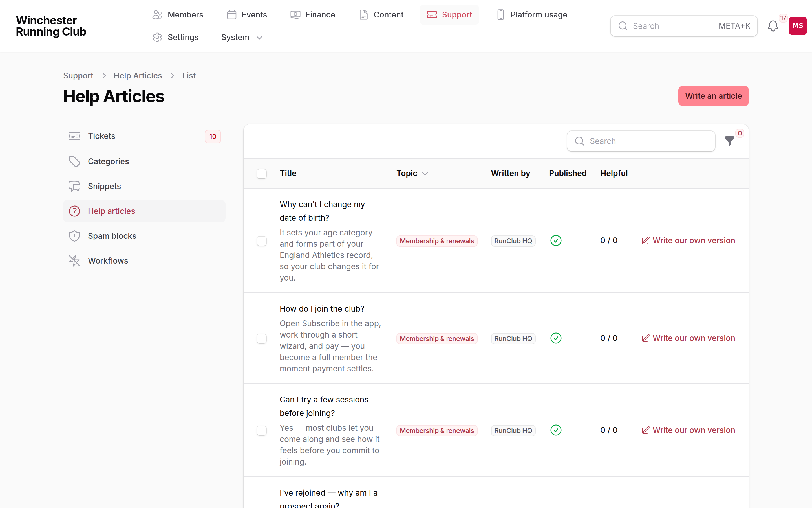
Task: Write our own version of join the club article
Action: pos(688,338)
